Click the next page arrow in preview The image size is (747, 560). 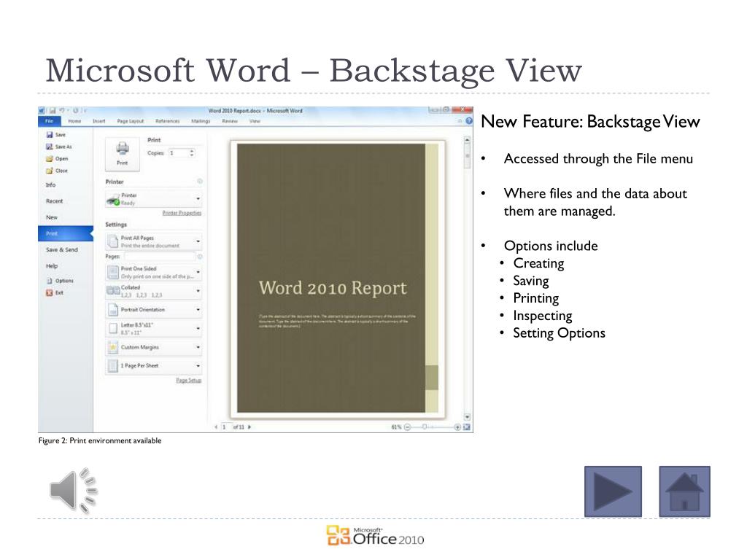coord(249,427)
